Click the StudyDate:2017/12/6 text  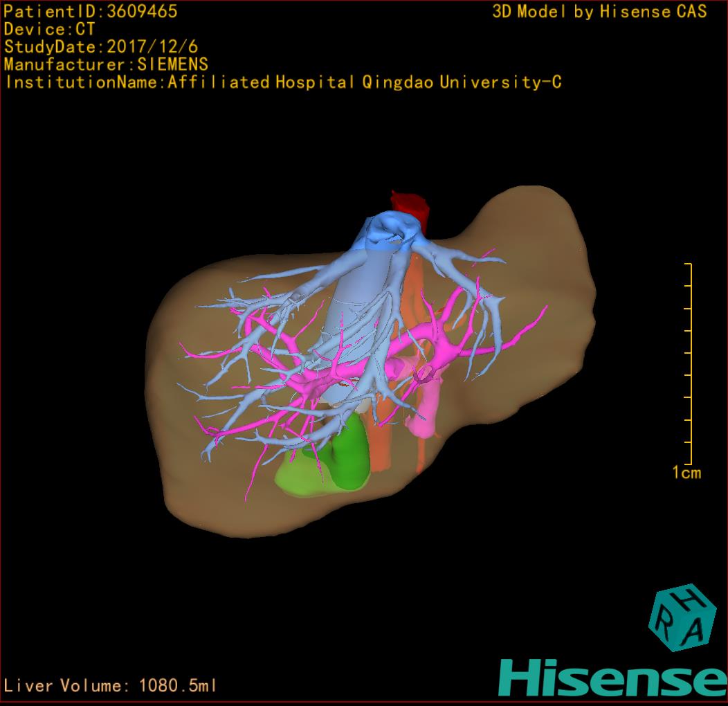click(x=101, y=47)
